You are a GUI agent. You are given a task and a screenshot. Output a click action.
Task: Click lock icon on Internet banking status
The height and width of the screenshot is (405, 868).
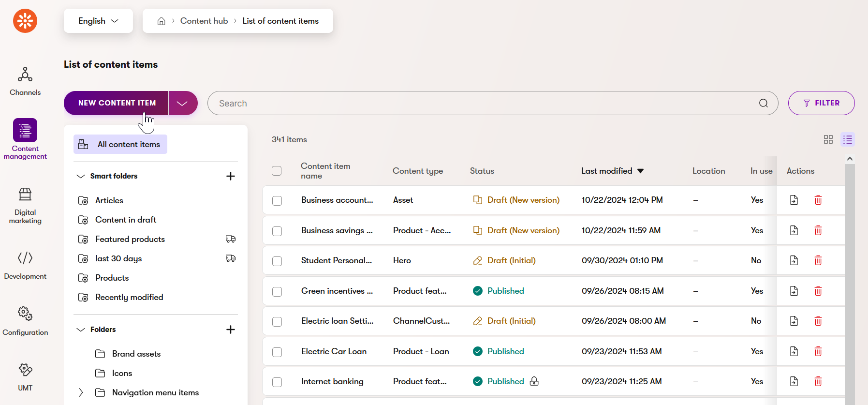tap(534, 381)
